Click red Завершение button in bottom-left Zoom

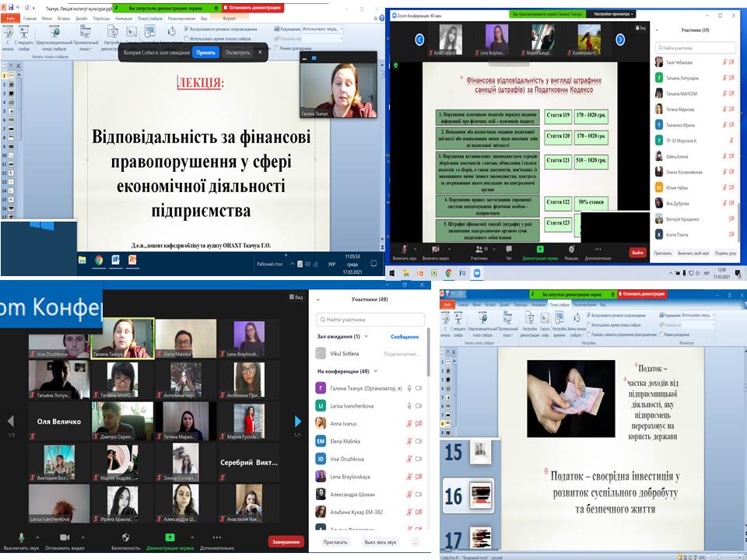[286, 542]
